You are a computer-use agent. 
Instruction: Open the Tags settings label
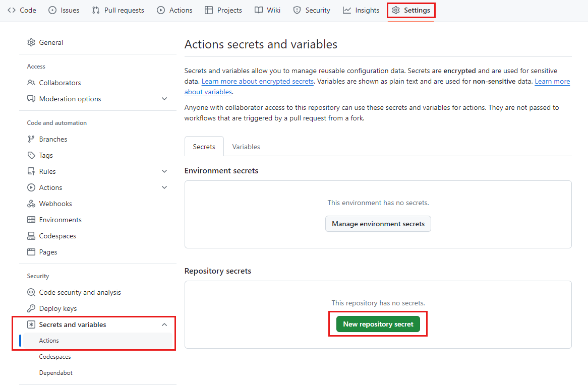[x=46, y=155]
